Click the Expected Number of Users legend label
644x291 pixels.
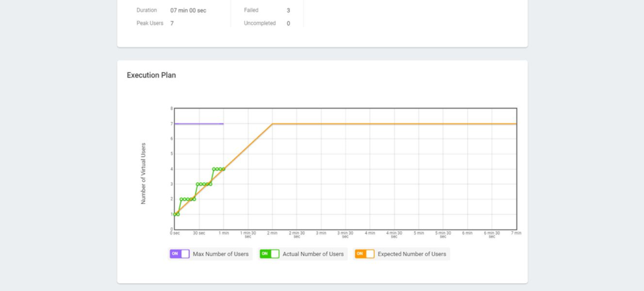coord(412,254)
